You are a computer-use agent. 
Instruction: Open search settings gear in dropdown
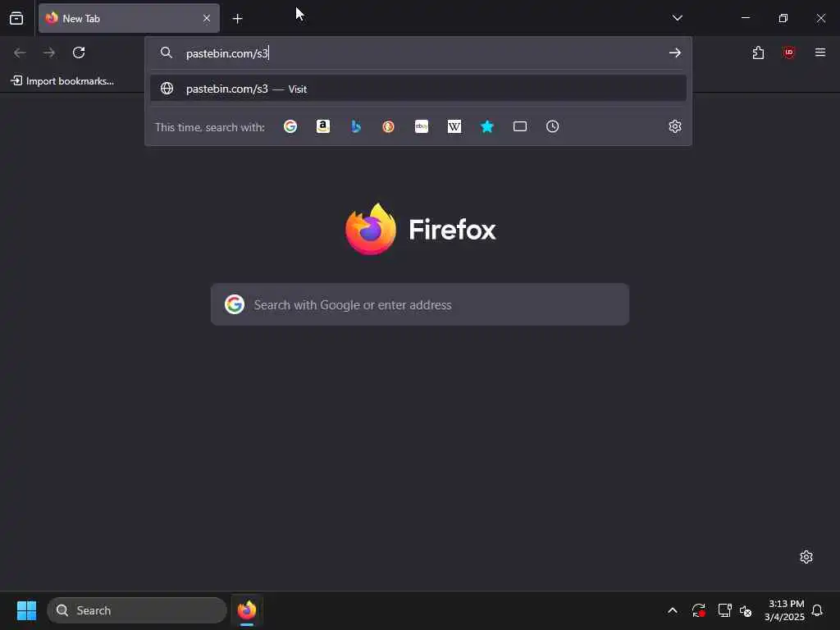(x=675, y=126)
